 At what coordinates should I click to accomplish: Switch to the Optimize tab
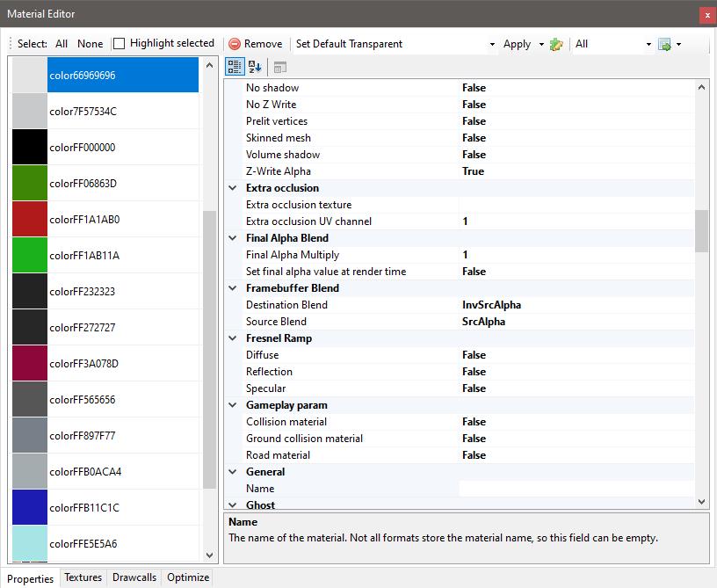coord(188,577)
